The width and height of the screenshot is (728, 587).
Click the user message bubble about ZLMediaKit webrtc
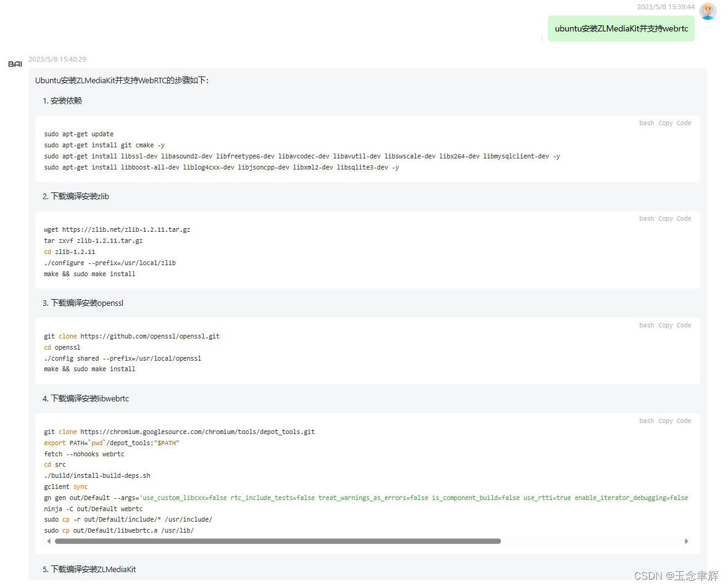click(x=621, y=29)
